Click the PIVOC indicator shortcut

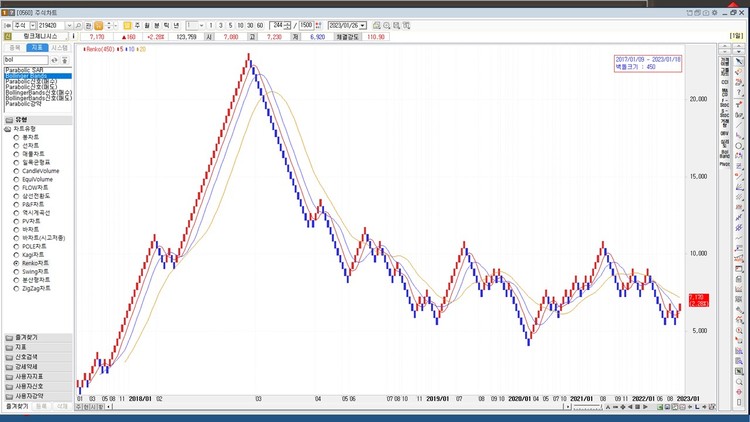click(x=725, y=164)
